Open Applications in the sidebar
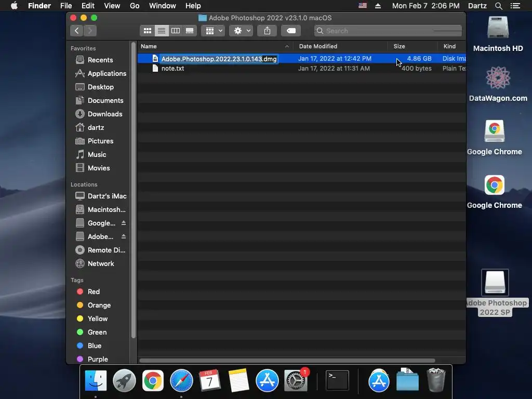532x399 pixels. click(x=101, y=74)
